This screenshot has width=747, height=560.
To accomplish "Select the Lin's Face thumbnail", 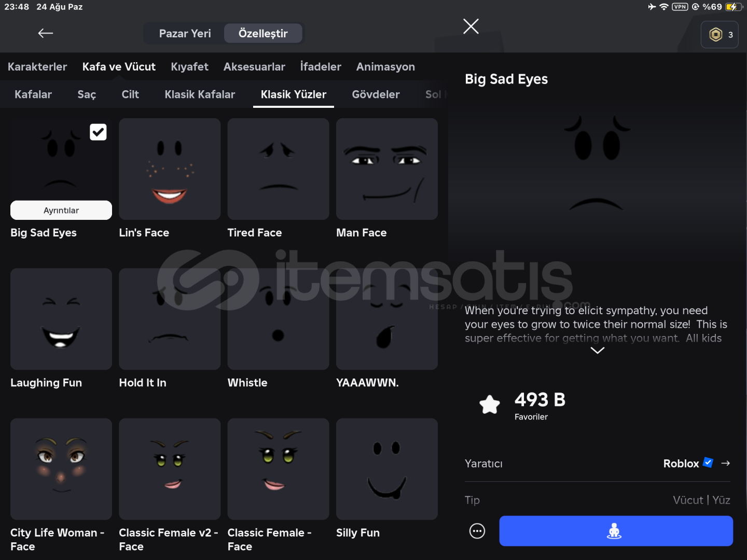I will (x=170, y=169).
